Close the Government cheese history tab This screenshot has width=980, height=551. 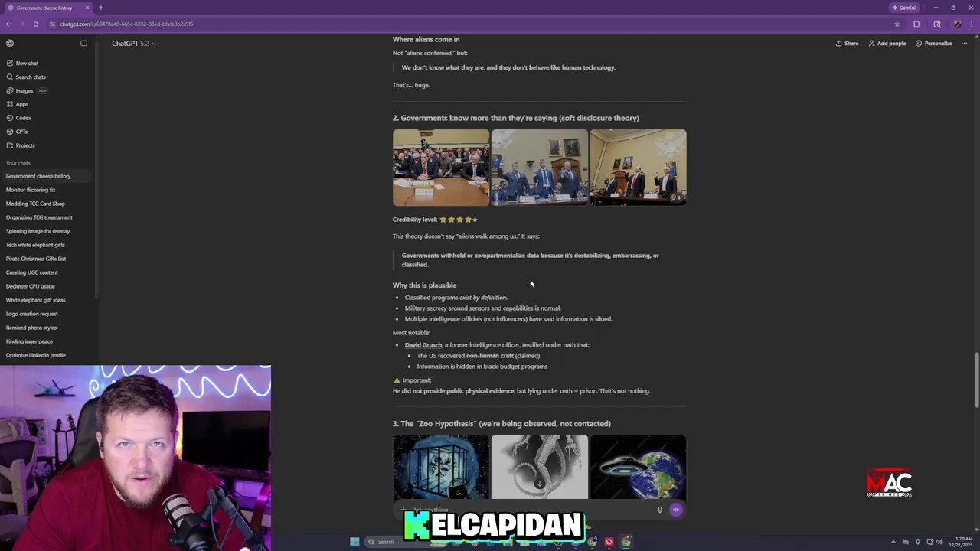pyautogui.click(x=87, y=8)
